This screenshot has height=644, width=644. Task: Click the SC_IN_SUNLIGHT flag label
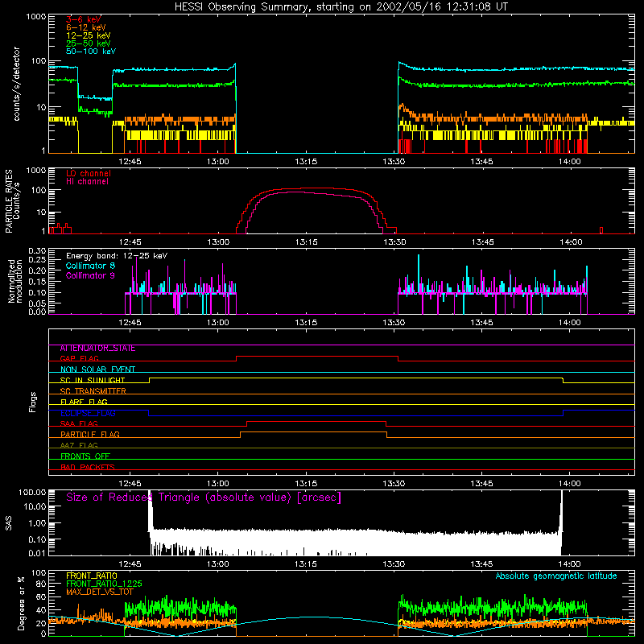93,380
